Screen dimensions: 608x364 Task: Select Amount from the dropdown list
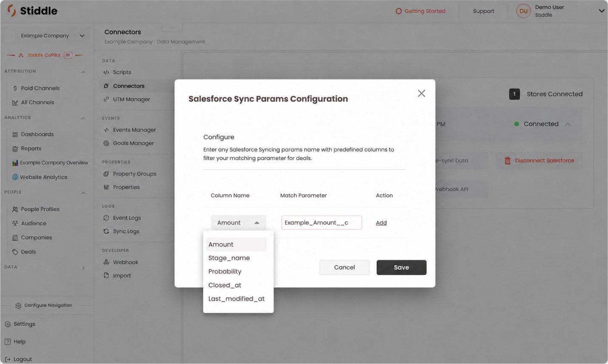click(x=236, y=245)
